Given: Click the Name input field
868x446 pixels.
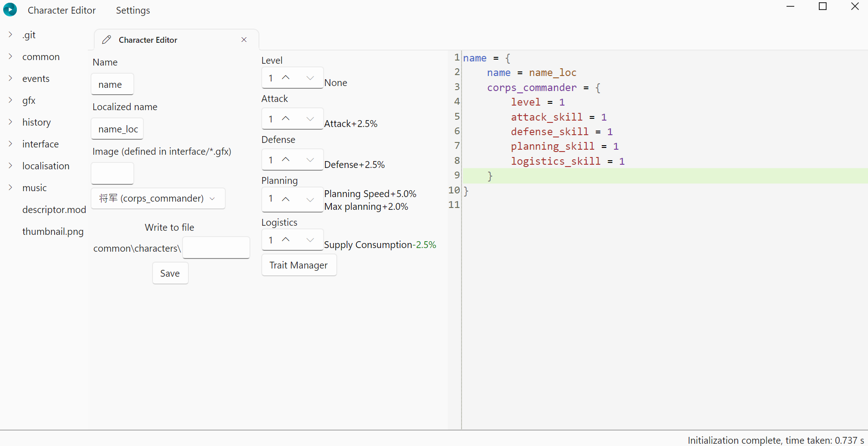Looking at the screenshot, I should click(112, 84).
